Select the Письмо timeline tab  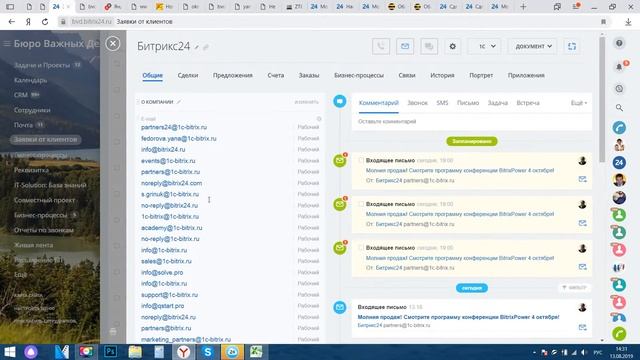coord(468,103)
